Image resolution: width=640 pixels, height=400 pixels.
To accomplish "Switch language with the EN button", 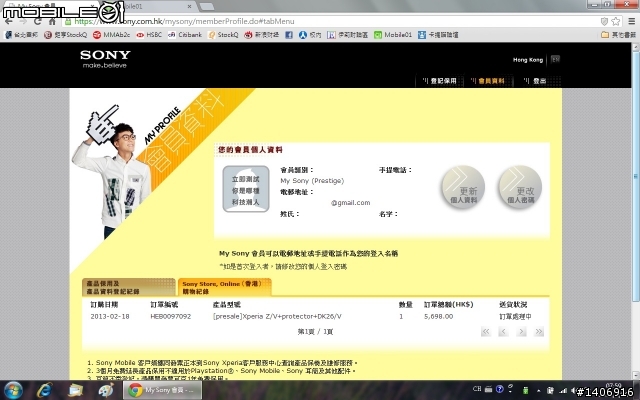I will click(555, 59).
